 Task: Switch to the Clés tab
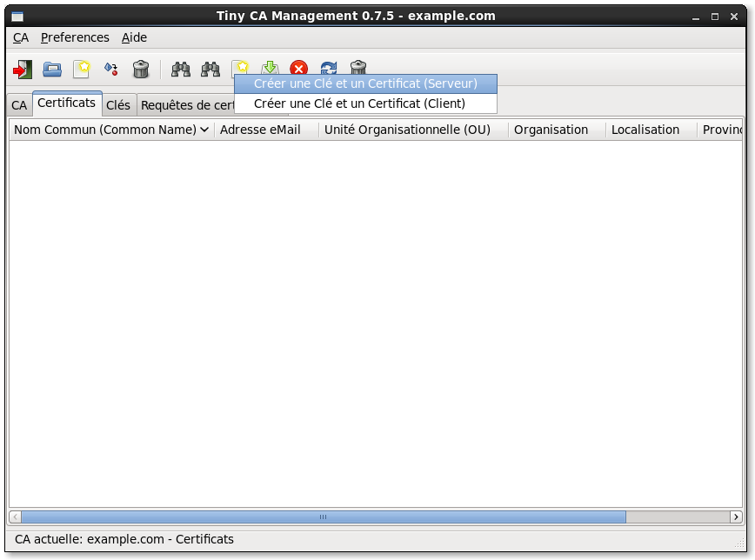click(x=118, y=105)
